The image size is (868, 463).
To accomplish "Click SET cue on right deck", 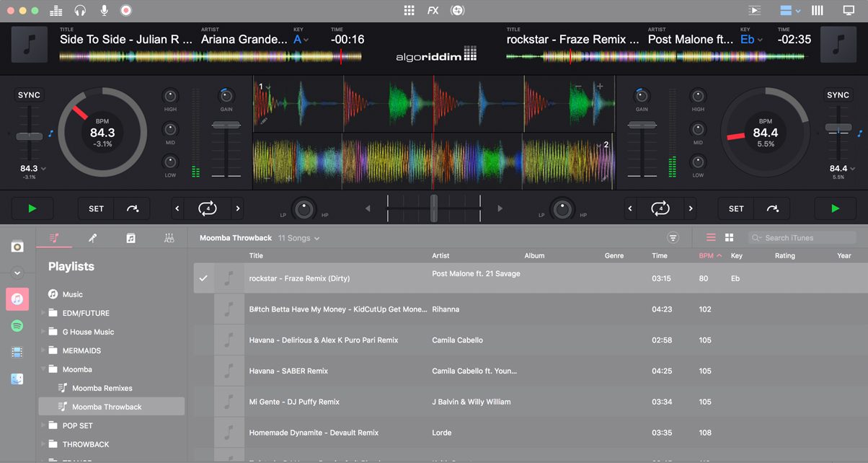I will pos(736,208).
